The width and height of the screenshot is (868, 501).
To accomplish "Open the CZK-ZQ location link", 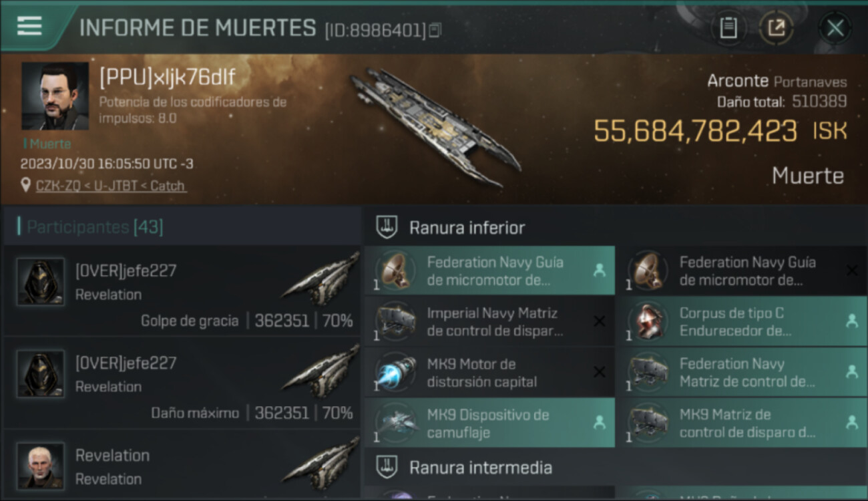I will click(111, 186).
